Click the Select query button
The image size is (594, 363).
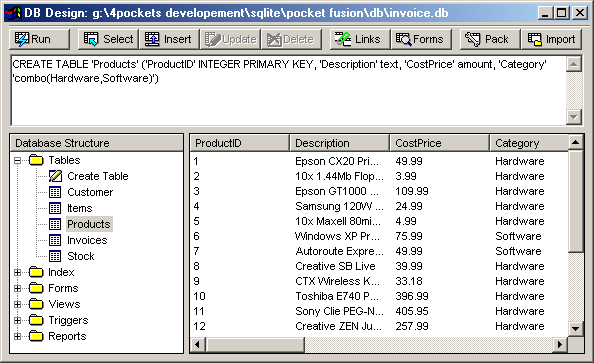(x=108, y=39)
